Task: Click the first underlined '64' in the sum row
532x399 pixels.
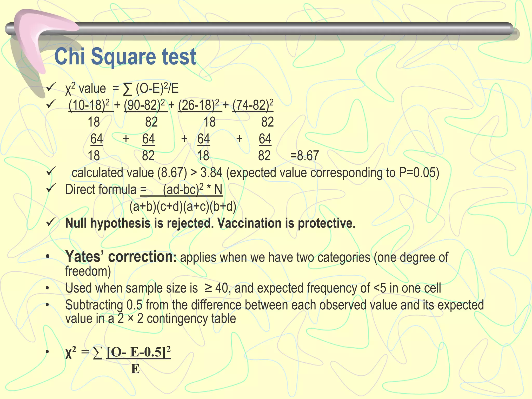Action: (x=97, y=139)
